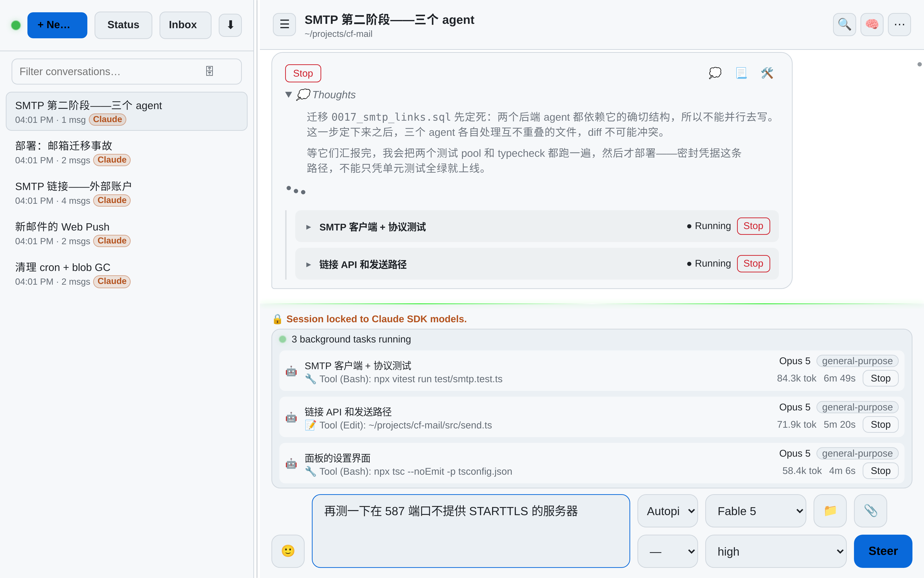Click the message text box containing 587 端口
The width and height of the screenshot is (924, 578).
pyautogui.click(x=470, y=531)
